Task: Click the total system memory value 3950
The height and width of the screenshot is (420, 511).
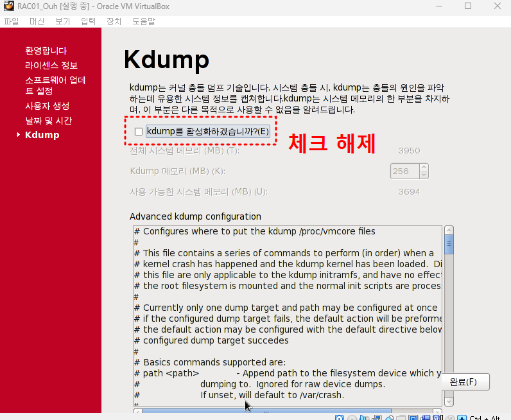Action: pyautogui.click(x=410, y=151)
